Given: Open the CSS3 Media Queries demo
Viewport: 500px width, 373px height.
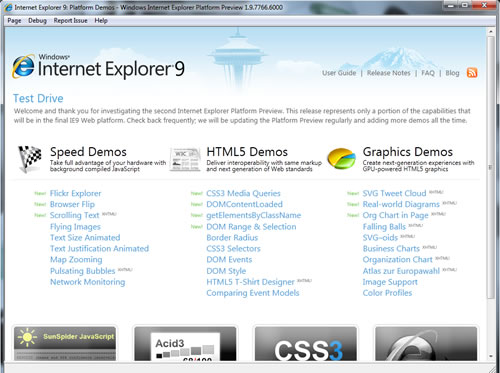Looking at the screenshot, I should tap(243, 193).
